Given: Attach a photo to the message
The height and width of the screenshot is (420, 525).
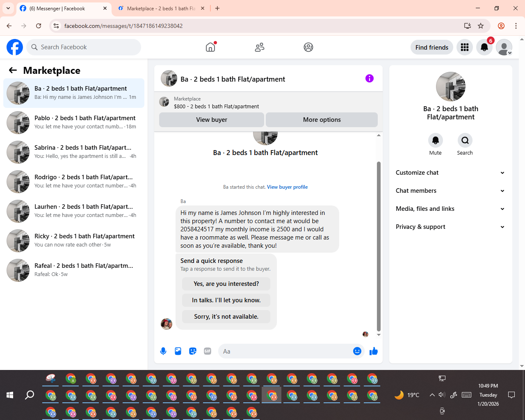Looking at the screenshot, I should tap(178, 351).
